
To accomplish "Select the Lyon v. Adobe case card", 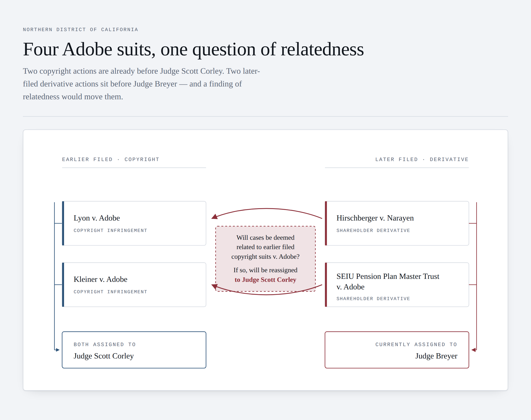I will click(x=134, y=223).
